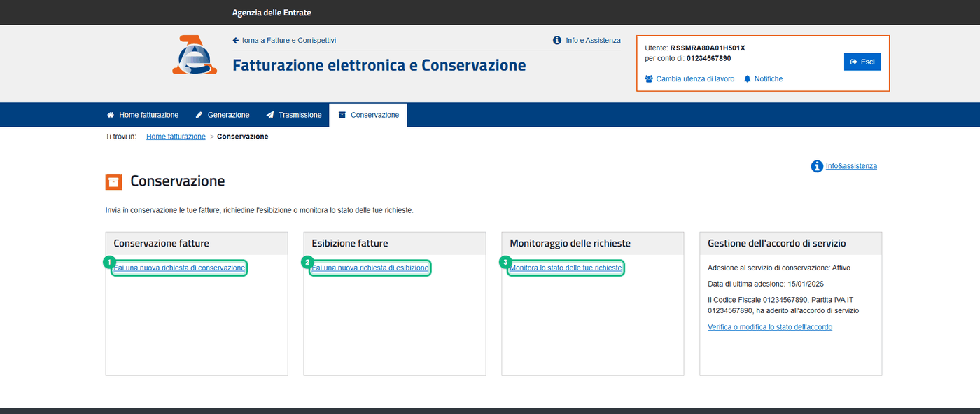The width and height of the screenshot is (980, 414).
Task: Open 'Verifica o modifica lo stato dell'accordo'
Action: click(x=770, y=327)
